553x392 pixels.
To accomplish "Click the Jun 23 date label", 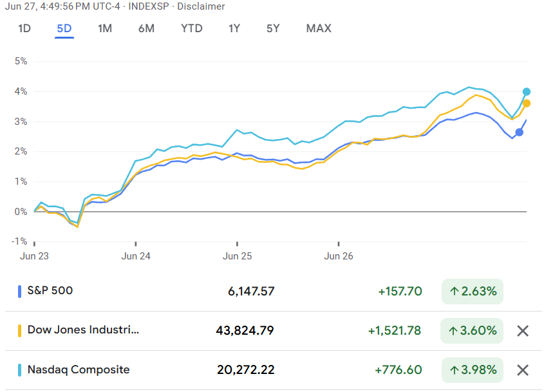I will [x=34, y=256].
